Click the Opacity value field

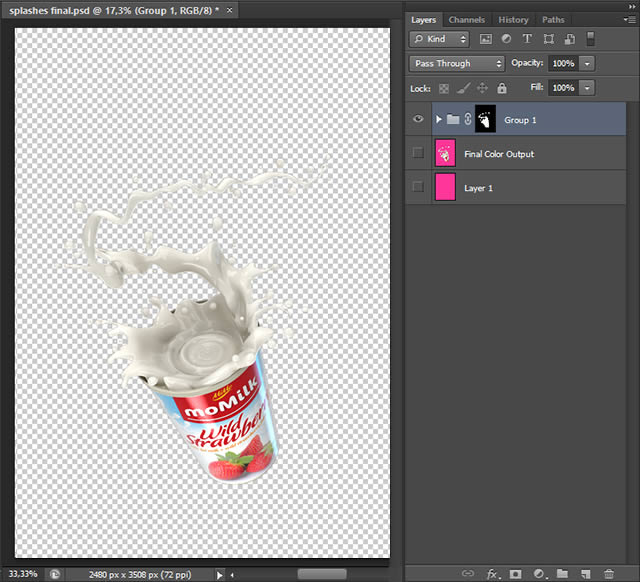coord(563,64)
